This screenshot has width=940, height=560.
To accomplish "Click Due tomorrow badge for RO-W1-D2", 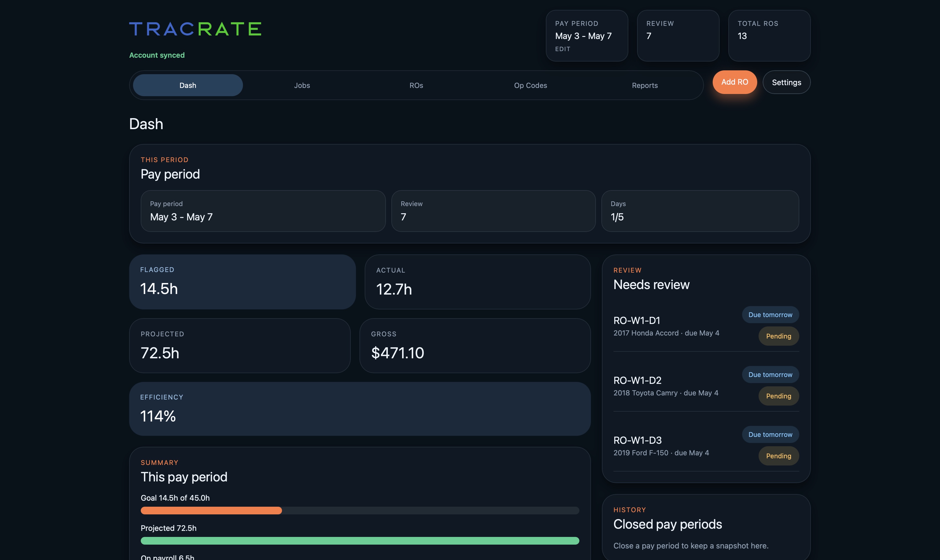I will click(770, 375).
